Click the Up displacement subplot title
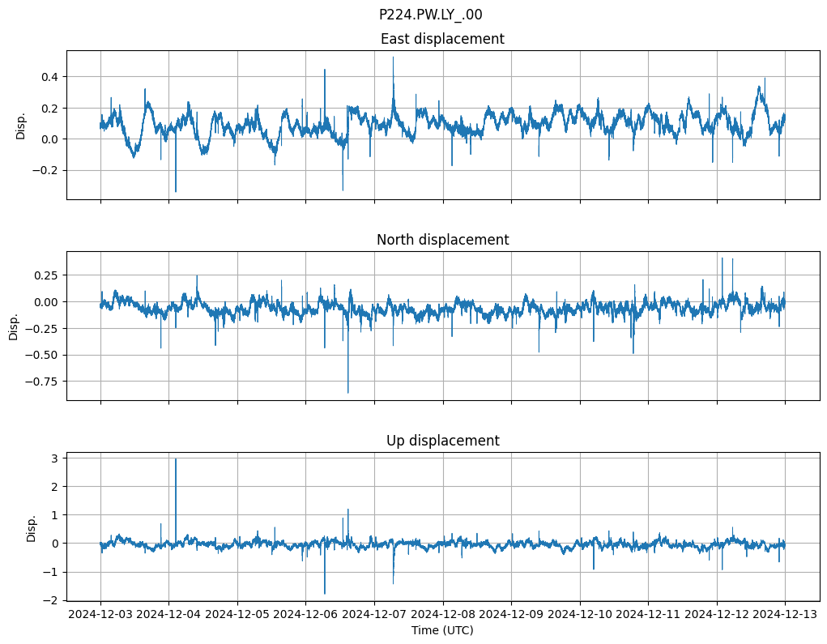Viewport: 827px width, 644px height. 441,441
